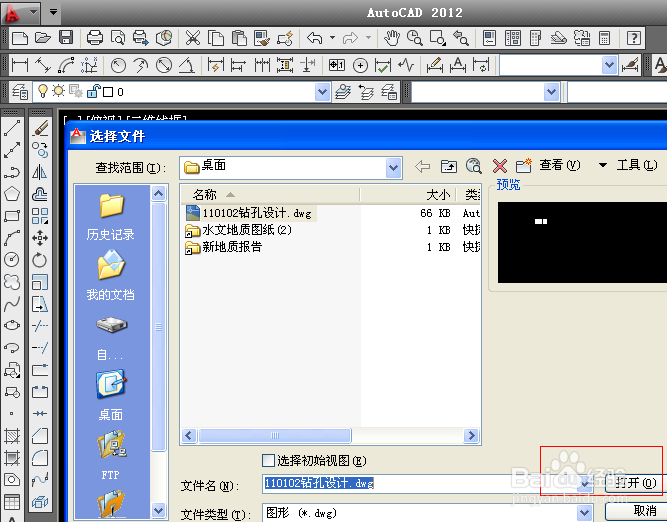
Task: Click the Plot Preview icon
Action: 118,38
